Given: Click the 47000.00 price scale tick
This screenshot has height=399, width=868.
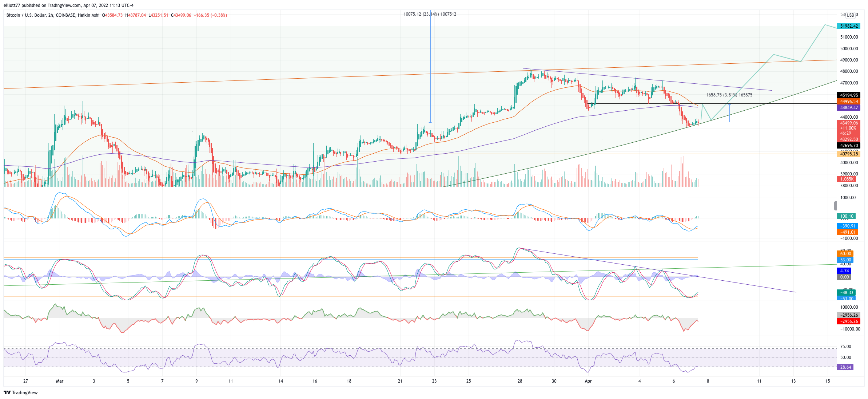Looking at the screenshot, I should tap(849, 83).
